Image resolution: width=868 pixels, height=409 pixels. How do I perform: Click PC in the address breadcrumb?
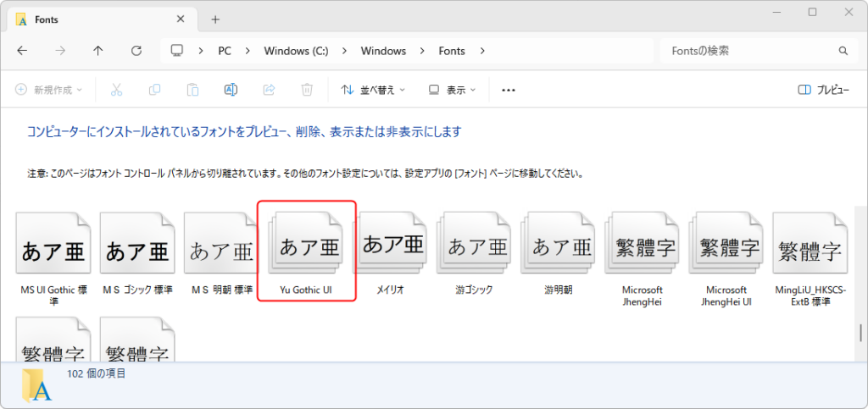pos(224,51)
